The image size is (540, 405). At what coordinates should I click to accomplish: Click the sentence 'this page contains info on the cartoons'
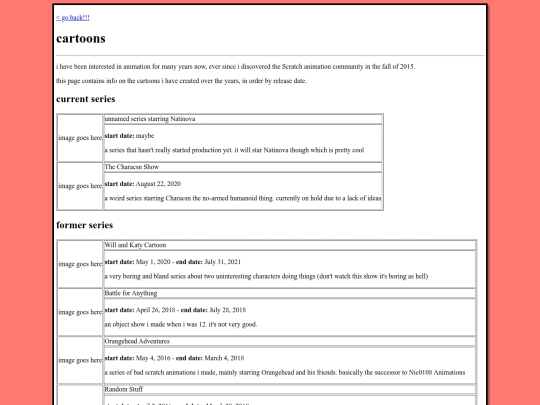[x=181, y=81]
